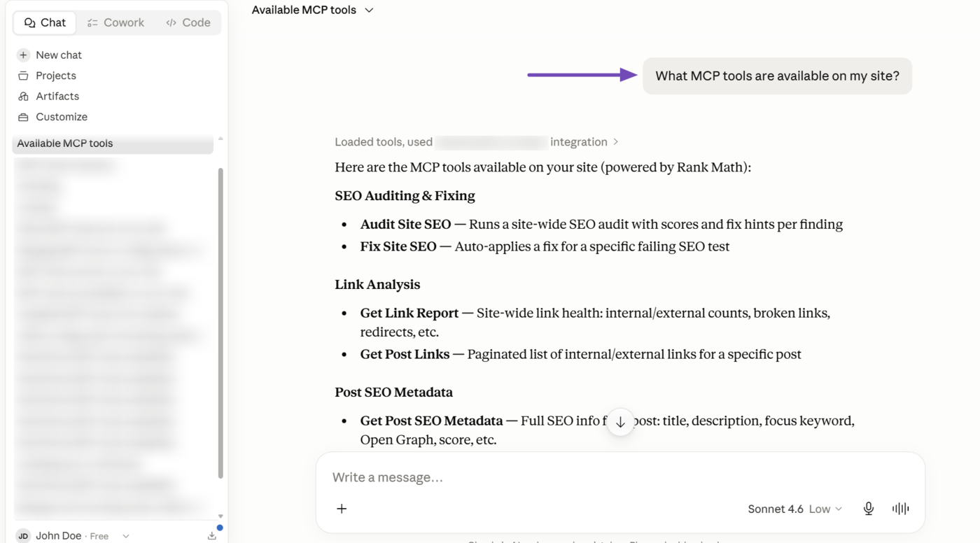The image size is (980, 543).
Task: Select the Available MCP tools chat in sidebar
Action: click(113, 143)
